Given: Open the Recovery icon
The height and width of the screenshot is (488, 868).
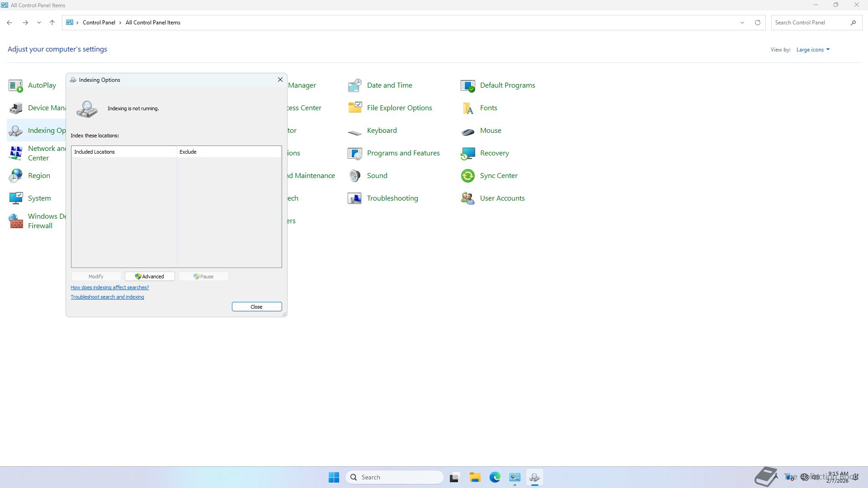Looking at the screenshot, I should [468, 153].
